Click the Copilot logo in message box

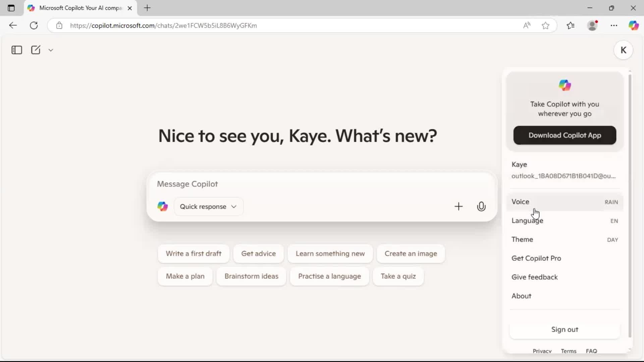[x=163, y=206]
